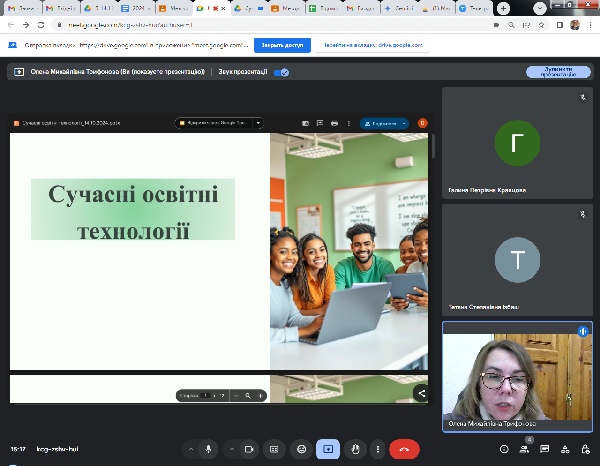
Task: Expand camera video settings arrow
Action: tap(231, 450)
